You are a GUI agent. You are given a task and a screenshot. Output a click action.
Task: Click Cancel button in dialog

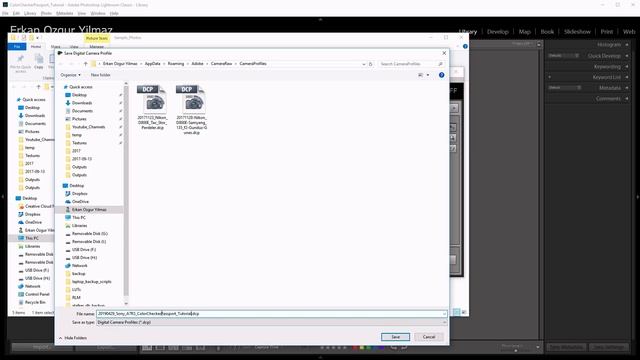(429, 337)
